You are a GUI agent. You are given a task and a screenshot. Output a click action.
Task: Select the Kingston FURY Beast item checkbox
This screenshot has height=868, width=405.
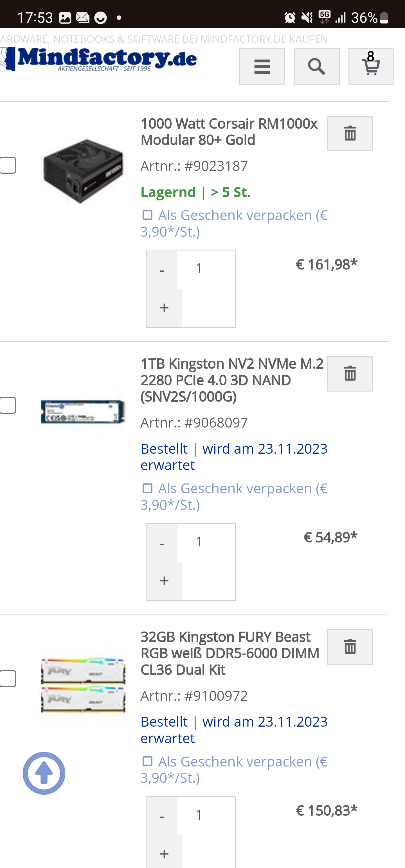pos(8,678)
